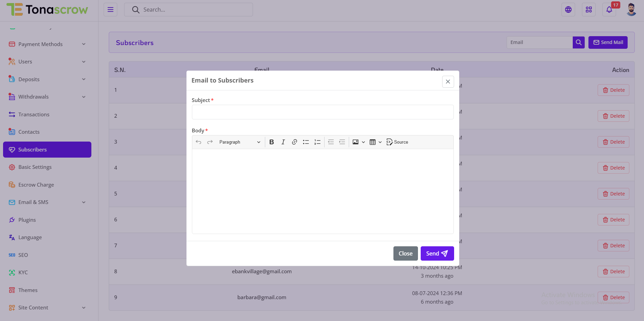Open the Paragraph heading dropdown
This screenshot has height=321, width=644.
click(239, 142)
